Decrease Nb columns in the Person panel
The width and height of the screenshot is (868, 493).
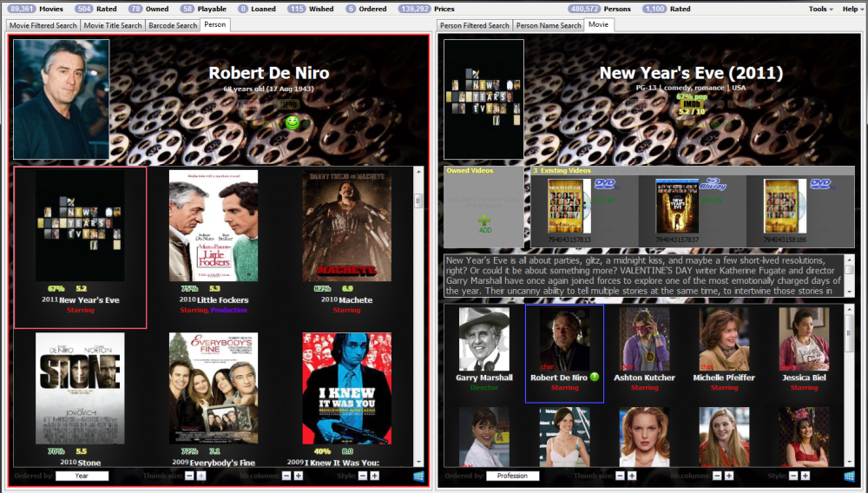coord(286,476)
